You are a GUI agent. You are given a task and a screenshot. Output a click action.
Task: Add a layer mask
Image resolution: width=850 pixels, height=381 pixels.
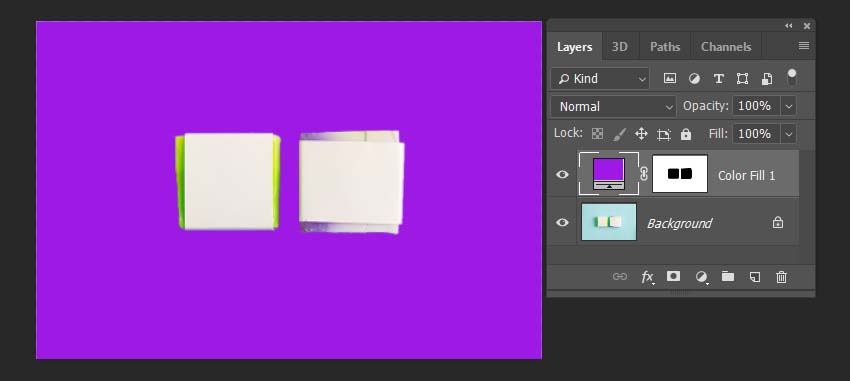point(673,276)
